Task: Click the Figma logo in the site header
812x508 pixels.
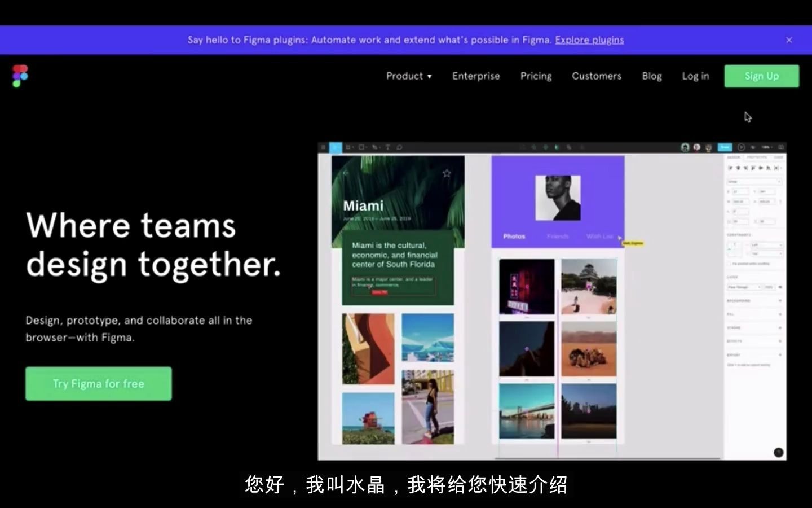Action: tap(20, 76)
